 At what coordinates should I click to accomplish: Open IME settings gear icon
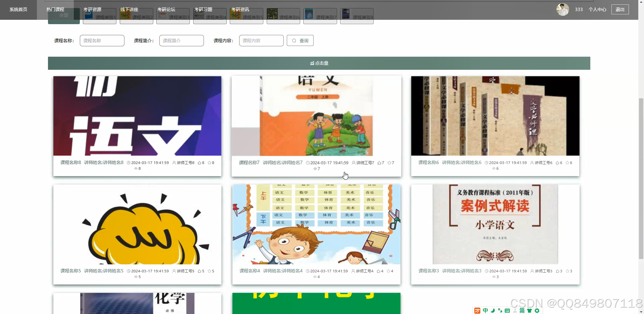tap(537, 311)
